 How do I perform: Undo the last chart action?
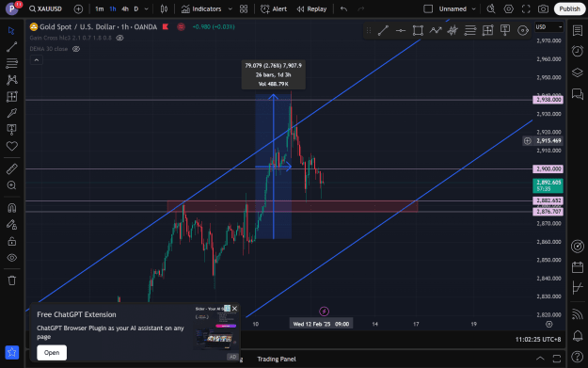coord(343,9)
